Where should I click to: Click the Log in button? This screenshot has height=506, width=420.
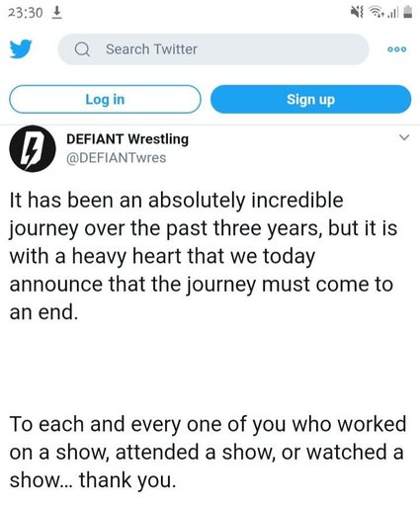pos(105,99)
